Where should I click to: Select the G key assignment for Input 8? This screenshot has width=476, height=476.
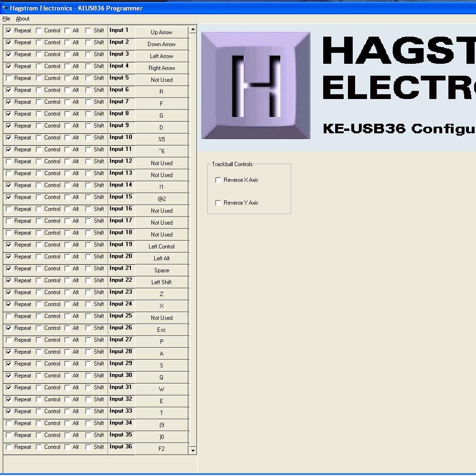click(x=161, y=115)
